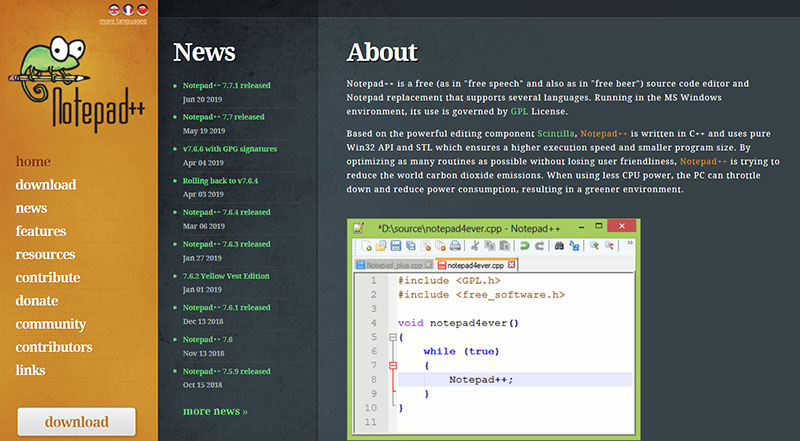Screen dimensions: 800x441
Task: Click the Notepad++ title bar app icon
Action: 358,228
